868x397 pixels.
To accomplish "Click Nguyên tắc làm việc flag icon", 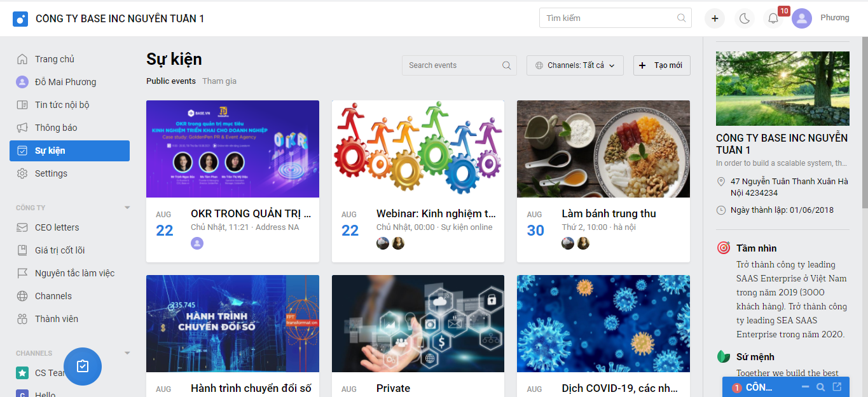I will (22, 273).
